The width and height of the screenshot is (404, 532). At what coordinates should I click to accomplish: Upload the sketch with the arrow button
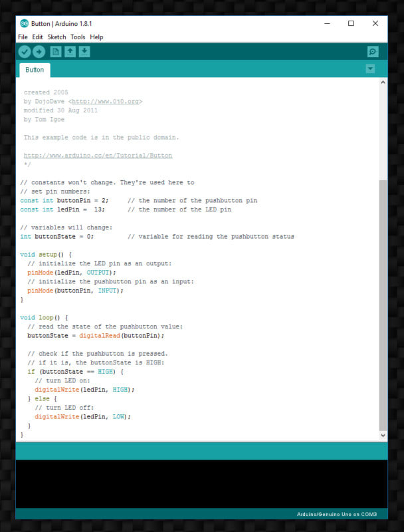coord(39,52)
